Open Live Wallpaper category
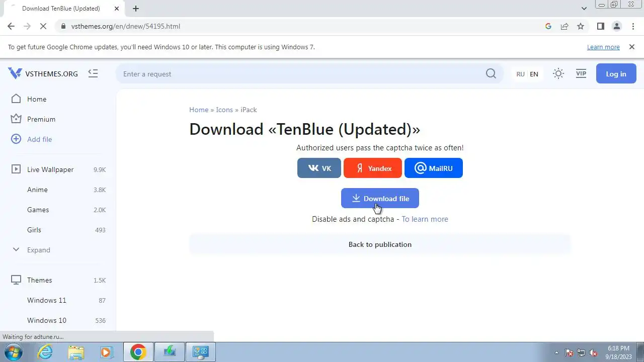Viewport: 644px width, 362px height. click(50, 169)
